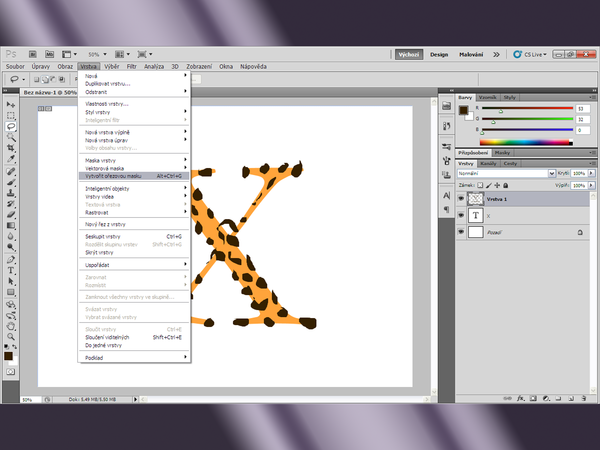Launch Adobe Bridge from the top bar

click(33, 53)
